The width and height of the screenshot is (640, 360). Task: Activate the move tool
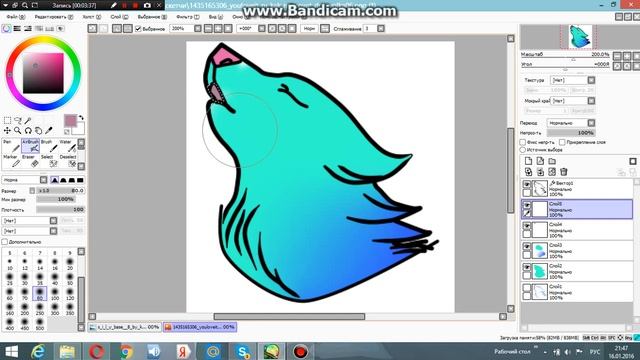7,130
